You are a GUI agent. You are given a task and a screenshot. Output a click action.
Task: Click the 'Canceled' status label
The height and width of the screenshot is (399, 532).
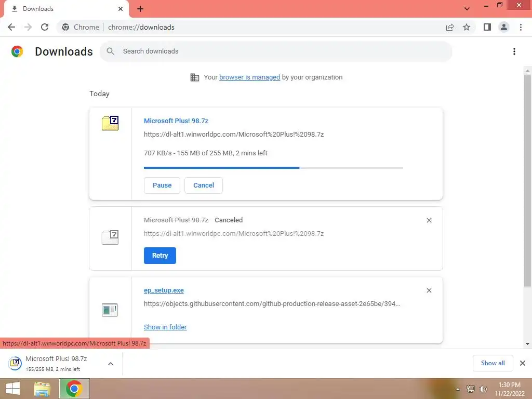pyautogui.click(x=229, y=220)
